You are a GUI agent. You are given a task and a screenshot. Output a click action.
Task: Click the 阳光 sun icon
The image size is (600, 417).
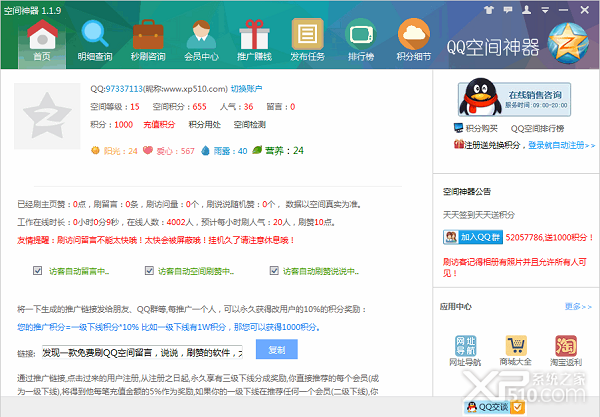(x=95, y=150)
